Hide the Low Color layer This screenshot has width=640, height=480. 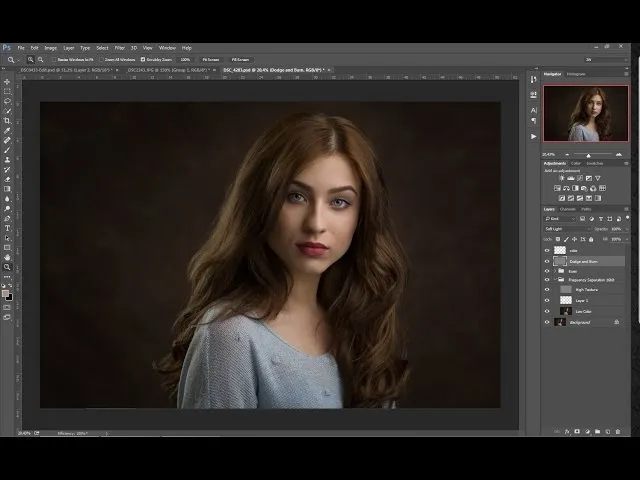(x=547, y=311)
